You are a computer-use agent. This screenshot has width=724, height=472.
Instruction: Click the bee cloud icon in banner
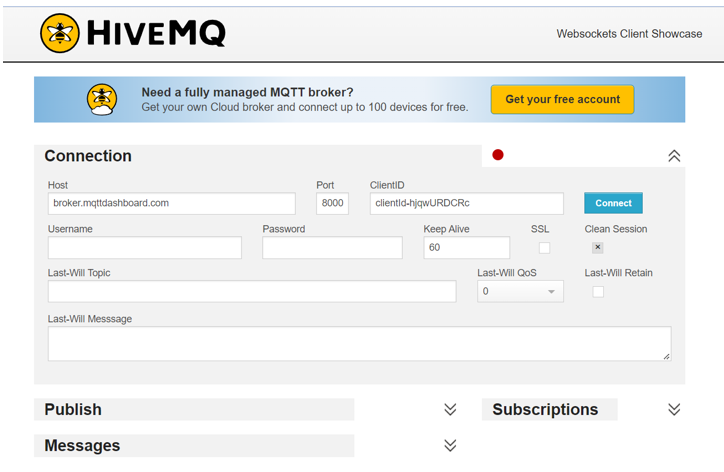point(102,99)
